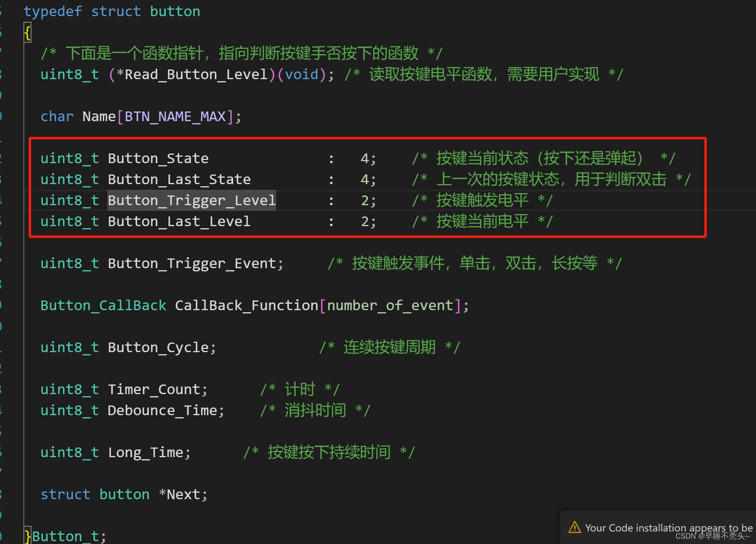
Task: Click the '按键触发事件' comment
Action: click(475, 263)
